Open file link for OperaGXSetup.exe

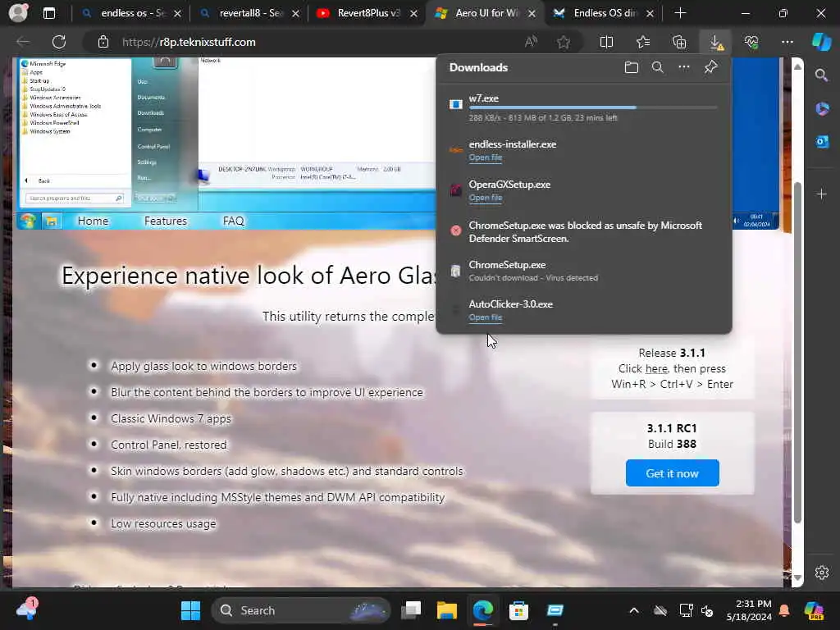486,198
